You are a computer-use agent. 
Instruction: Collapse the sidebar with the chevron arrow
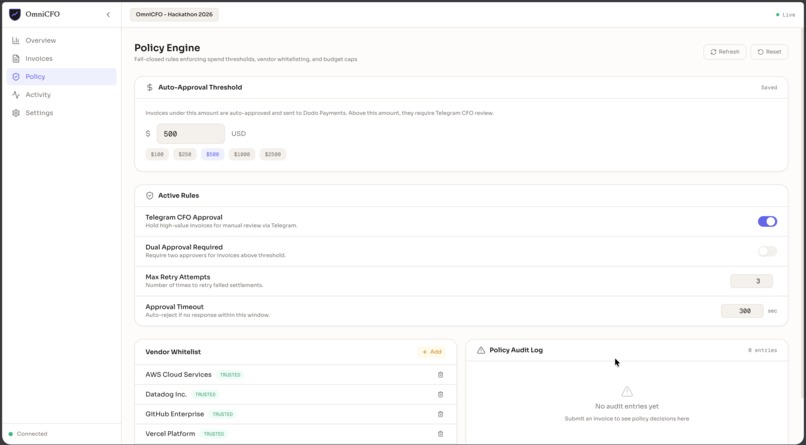point(108,14)
